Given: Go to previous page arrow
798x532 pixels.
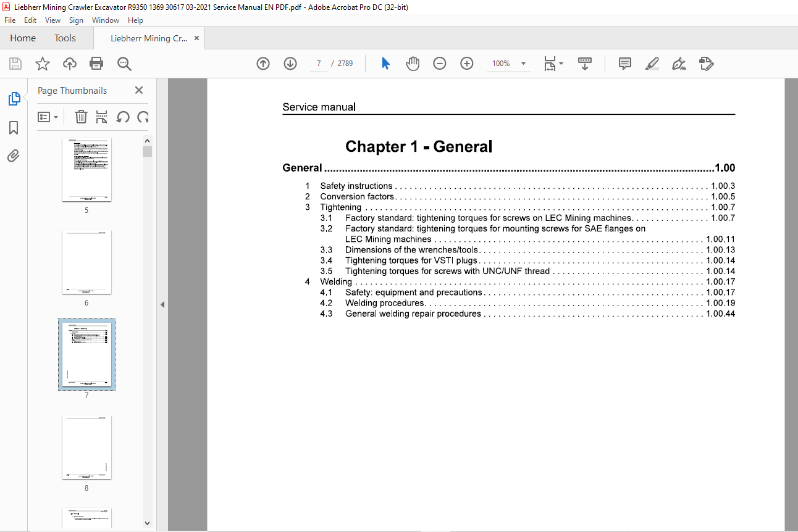Looking at the screenshot, I should 263,64.
